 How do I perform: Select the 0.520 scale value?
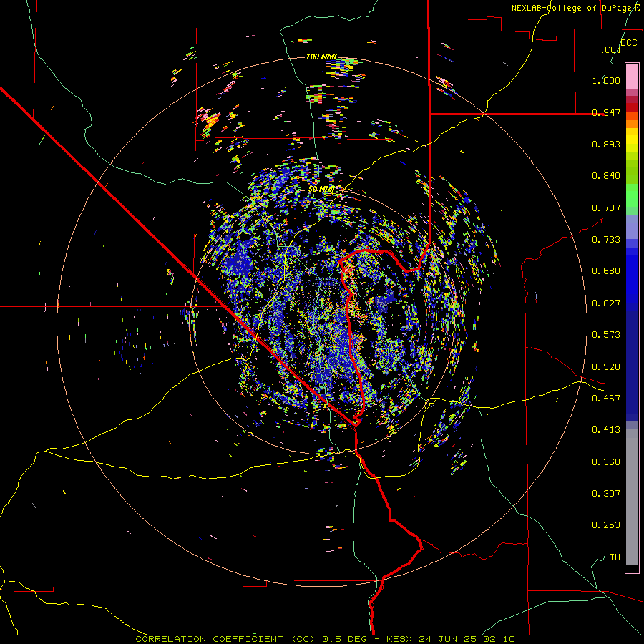[606, 367]
